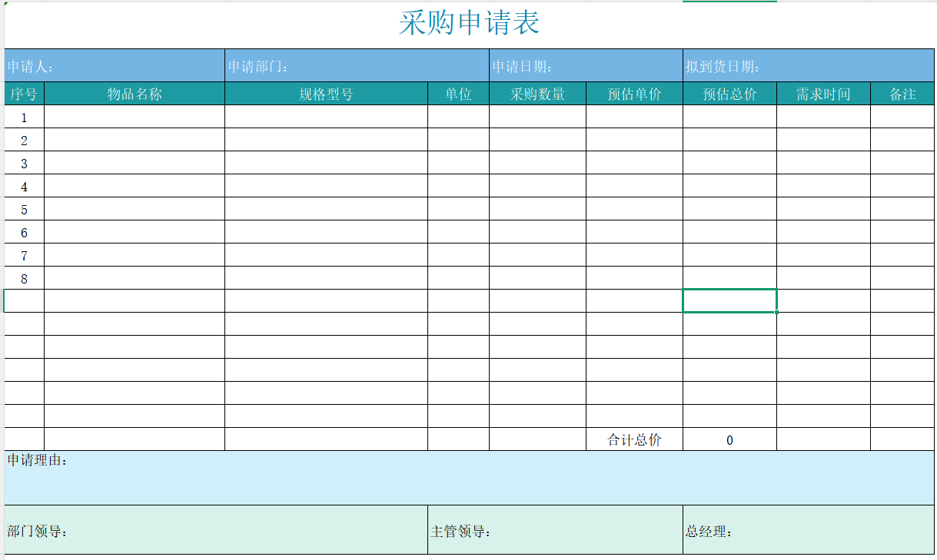Select the 合计总价 label cell
The image size is (937, 560).
(632, 439)
